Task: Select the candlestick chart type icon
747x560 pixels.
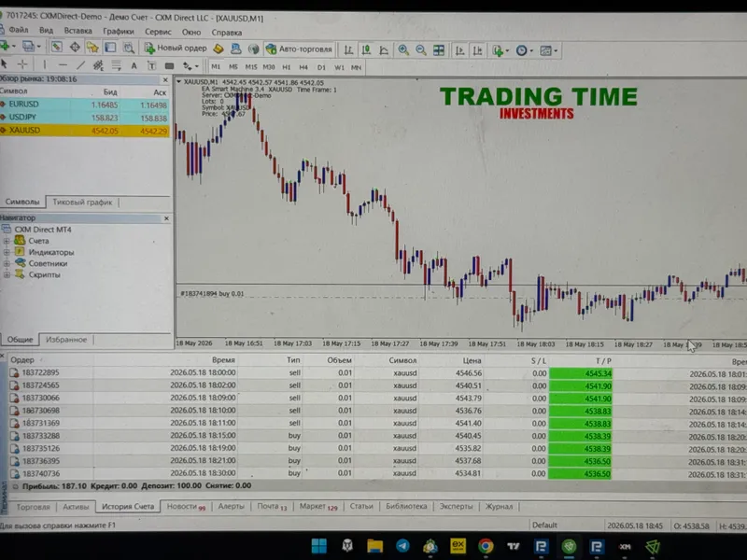Action: 366,49
